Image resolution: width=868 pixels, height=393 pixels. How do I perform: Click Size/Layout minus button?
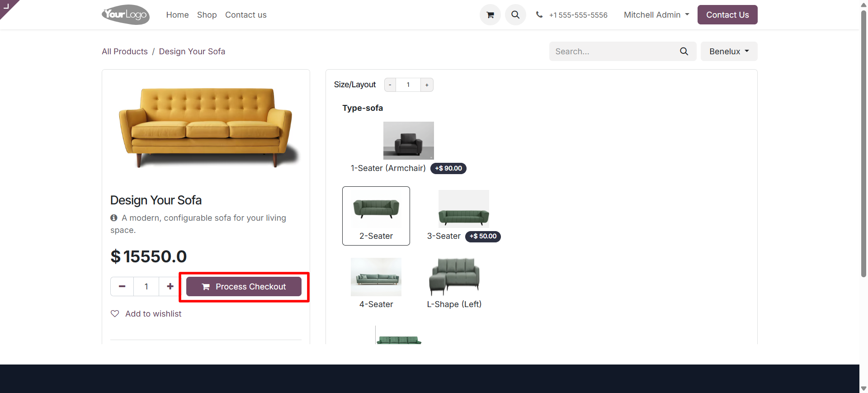pos(390,85)
